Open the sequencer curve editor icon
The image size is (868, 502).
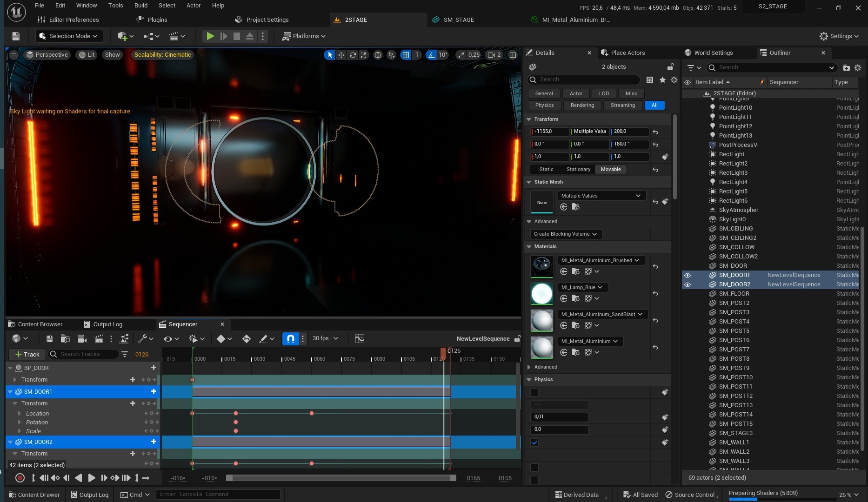pos(360,339)
